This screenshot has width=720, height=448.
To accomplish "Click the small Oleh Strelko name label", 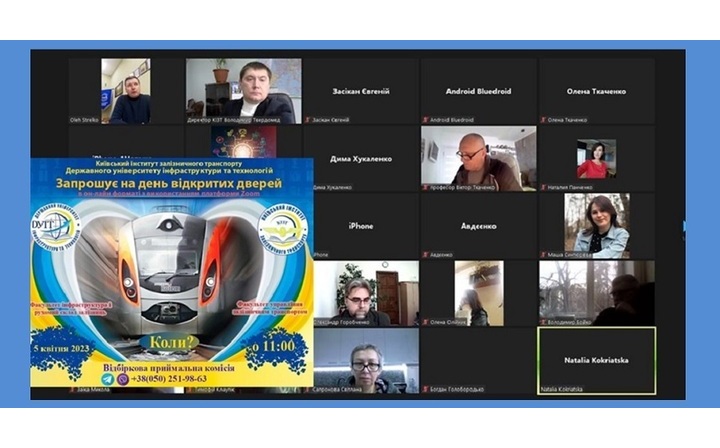I will click(x=84, y=120).
